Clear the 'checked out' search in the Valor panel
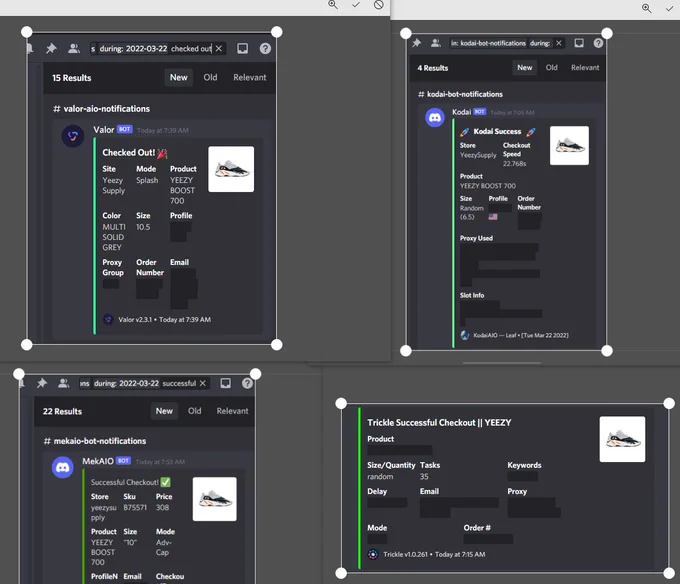Viewport: 680px width, 584px height. [x=219, y=49]
